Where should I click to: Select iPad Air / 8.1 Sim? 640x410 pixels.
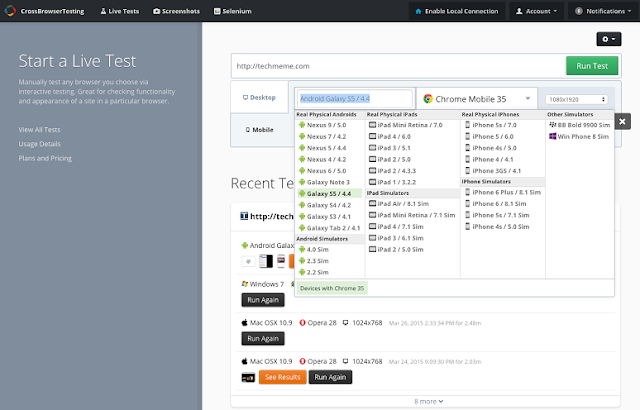[399, 204]
